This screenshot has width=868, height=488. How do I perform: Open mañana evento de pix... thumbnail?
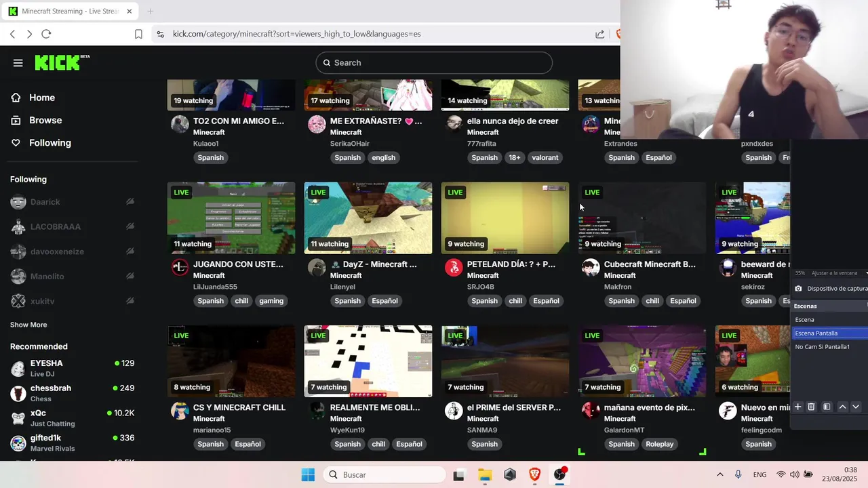(x=642, y=361)
